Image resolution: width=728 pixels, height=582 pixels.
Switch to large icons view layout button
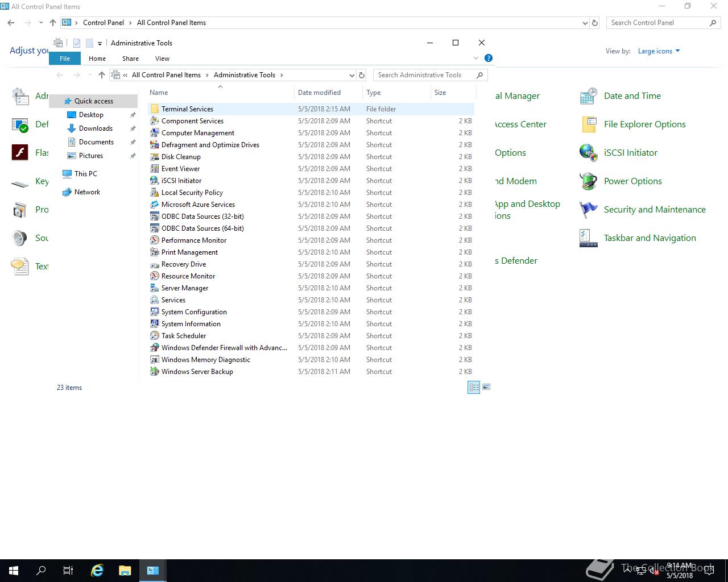tap(486, 387)
